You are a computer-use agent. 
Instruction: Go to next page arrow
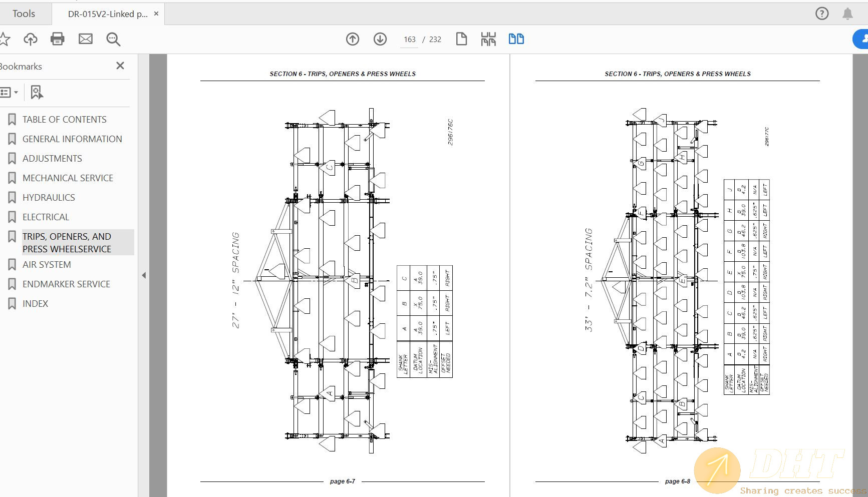pyautogui.click(x=380, y=39)
